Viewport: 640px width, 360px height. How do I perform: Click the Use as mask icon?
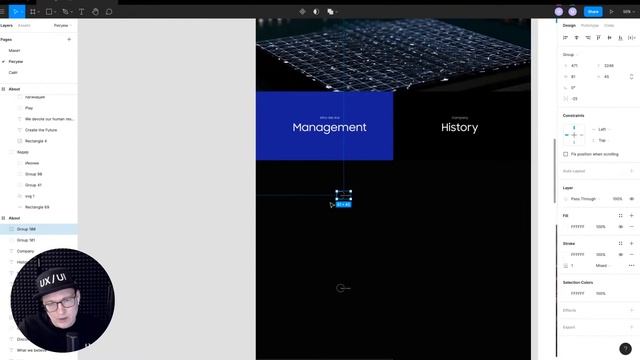tap(316, 12)
